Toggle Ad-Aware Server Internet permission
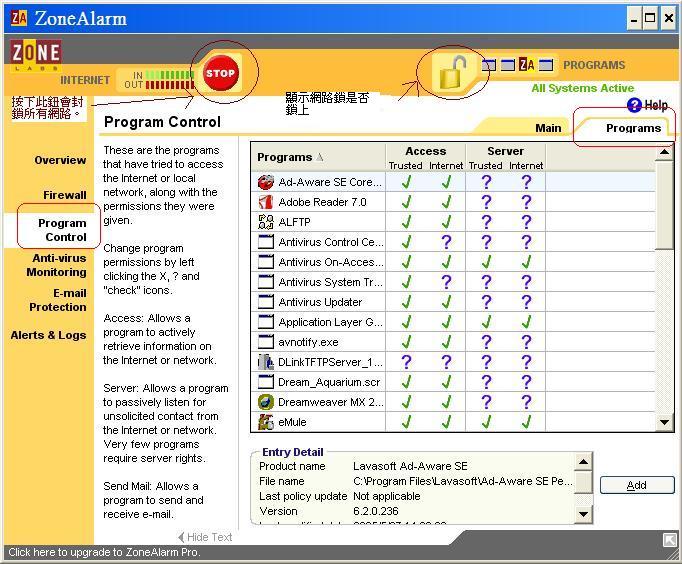Image resolution: width=682 pixels, height=564 pixels. 526,182
